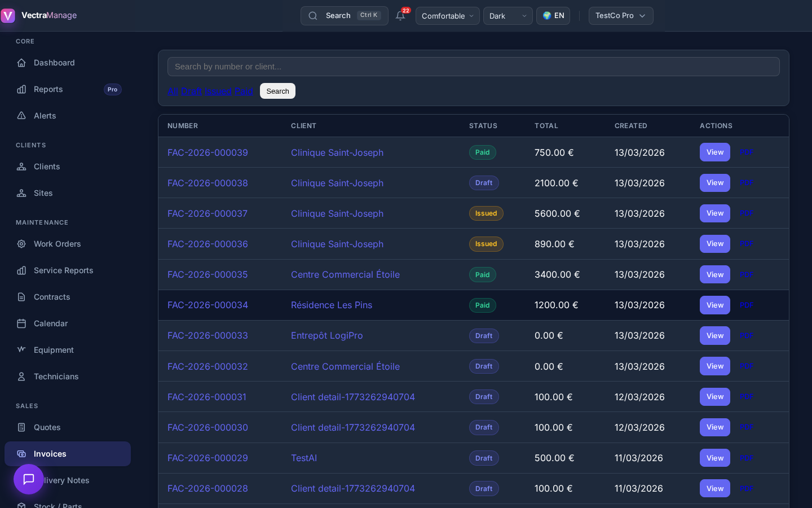812x508 pixels.
Task: Expand the Comfortable density dropdown
Action: point(448,16)
